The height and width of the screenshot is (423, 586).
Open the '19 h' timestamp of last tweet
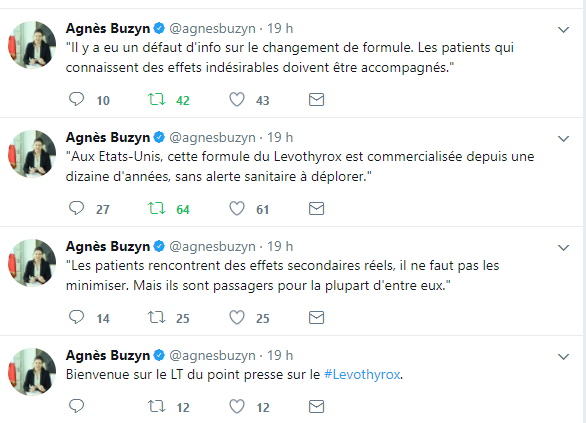[x=280, y=355]
